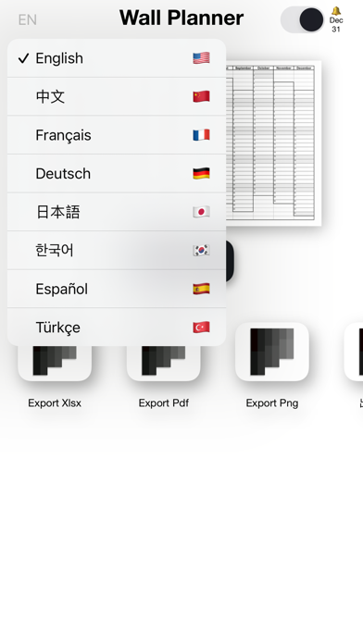Click the Export Png icon
The height and width of the screenshot is (644, 363).
point(272,352)
